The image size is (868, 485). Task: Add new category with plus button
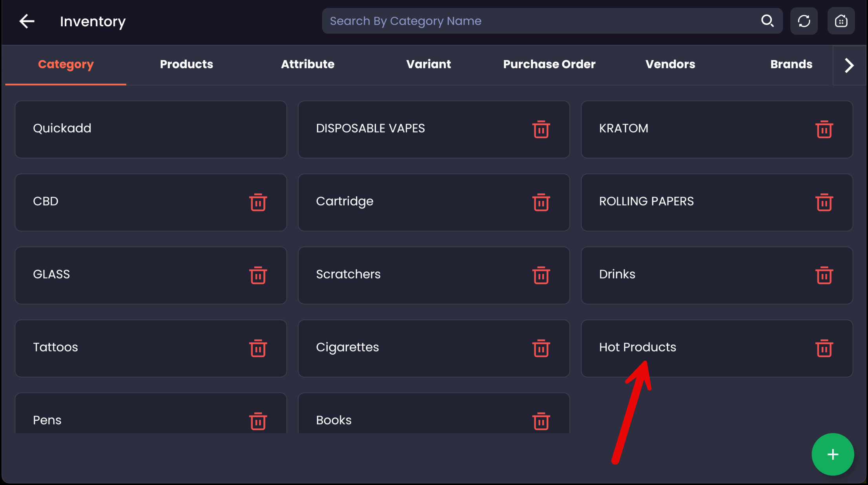[x=832, y=454]
